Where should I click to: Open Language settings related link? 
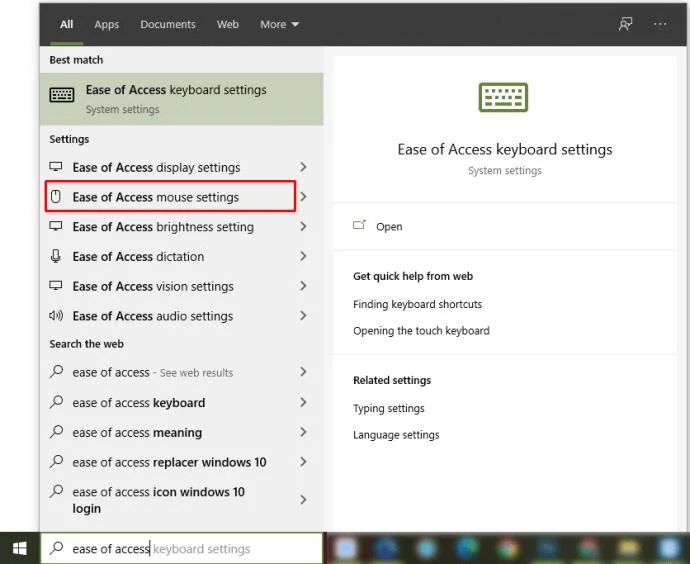coord(396,435)
